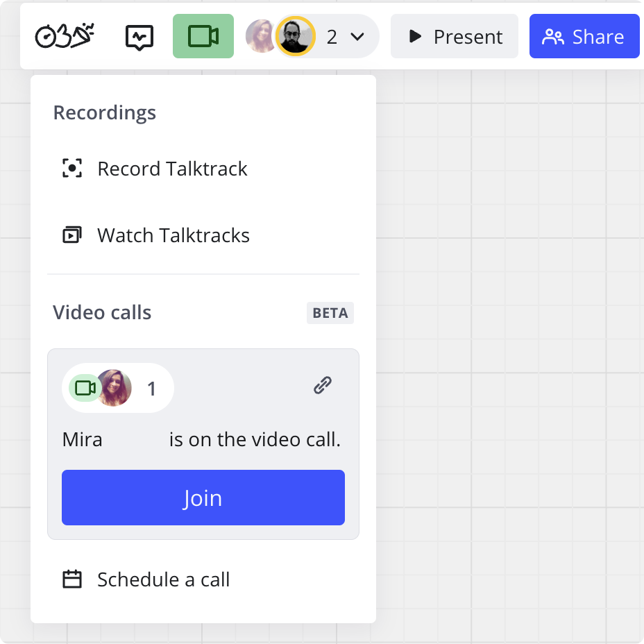
Task: Select the Record Talktrack capture icon
Action: click(x=72, y=167)
